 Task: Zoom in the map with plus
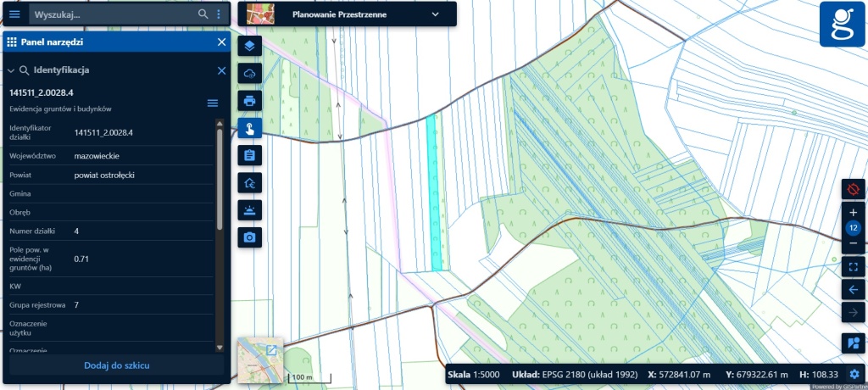point(853,212)
